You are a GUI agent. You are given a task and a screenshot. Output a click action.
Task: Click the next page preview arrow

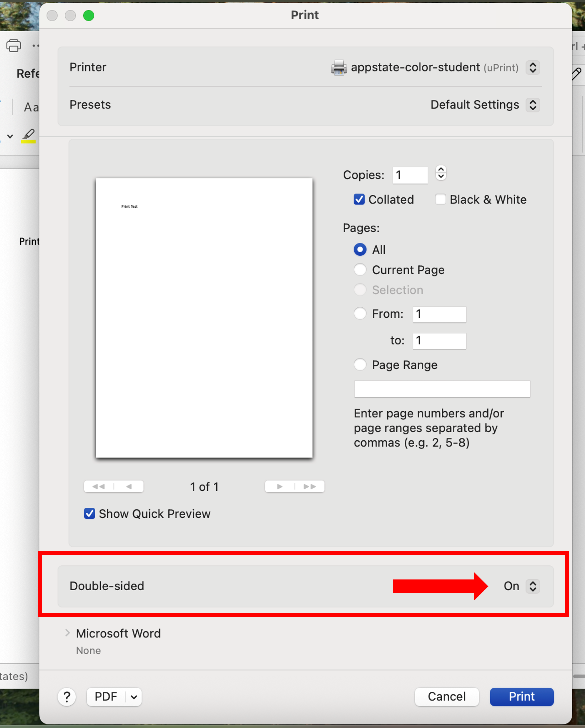click(279, 487)
